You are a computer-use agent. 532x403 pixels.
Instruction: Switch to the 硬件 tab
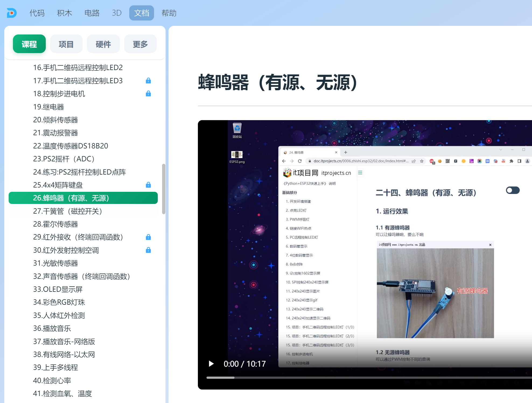(103, 44)
